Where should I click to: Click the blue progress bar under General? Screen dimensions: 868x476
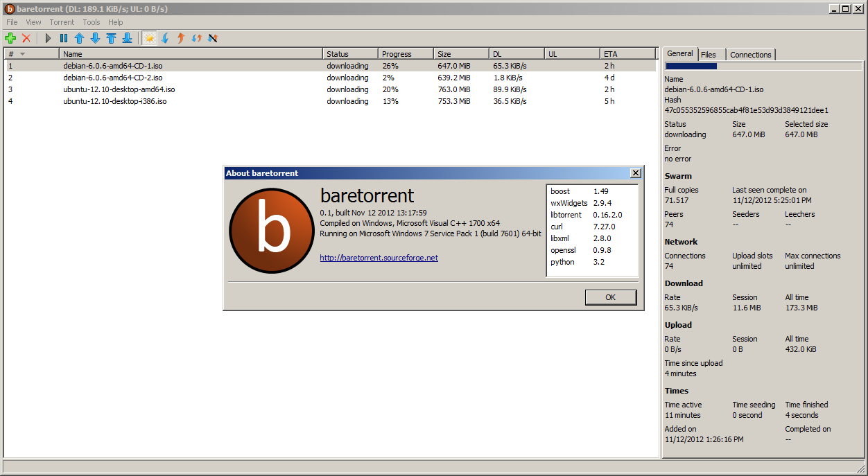tap(690, 66)
